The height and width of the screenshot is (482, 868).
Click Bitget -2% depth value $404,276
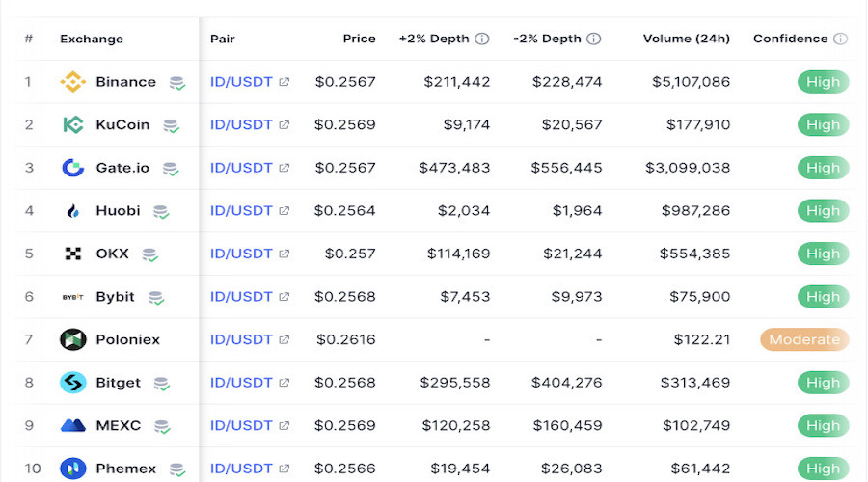[x=567, y=383]
